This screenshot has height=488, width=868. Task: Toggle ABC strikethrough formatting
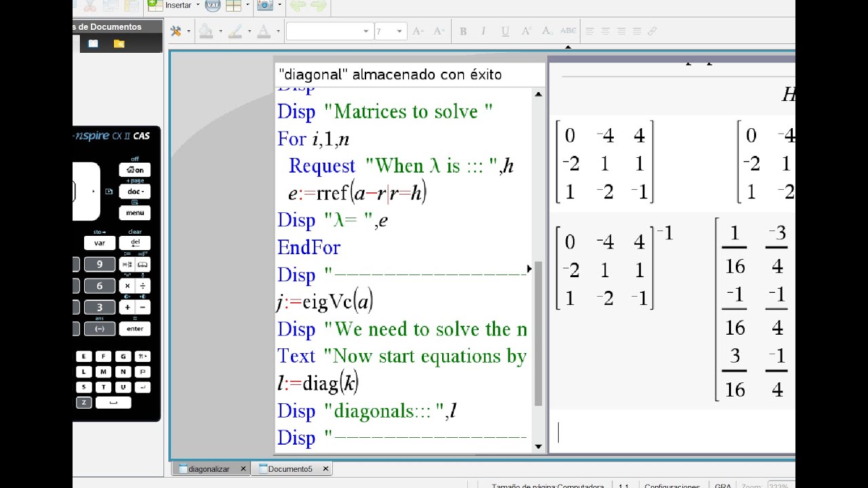click(x=568, y=31)
